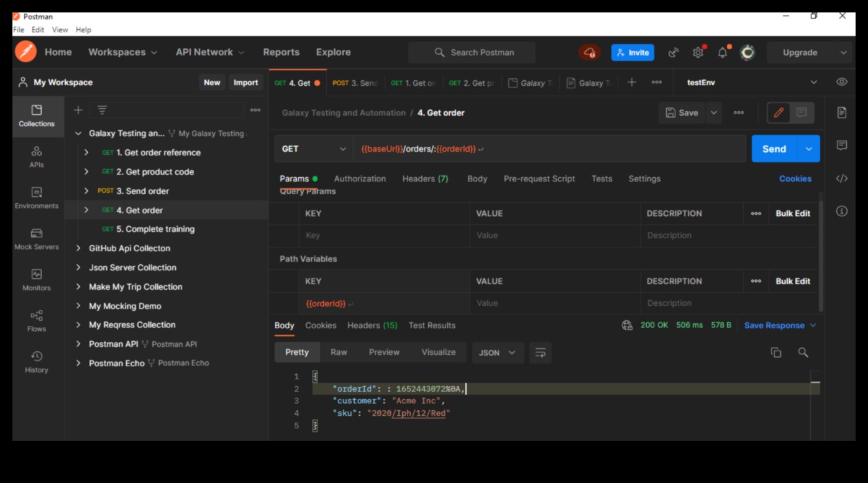Open the Cookies link

[795, 178]
